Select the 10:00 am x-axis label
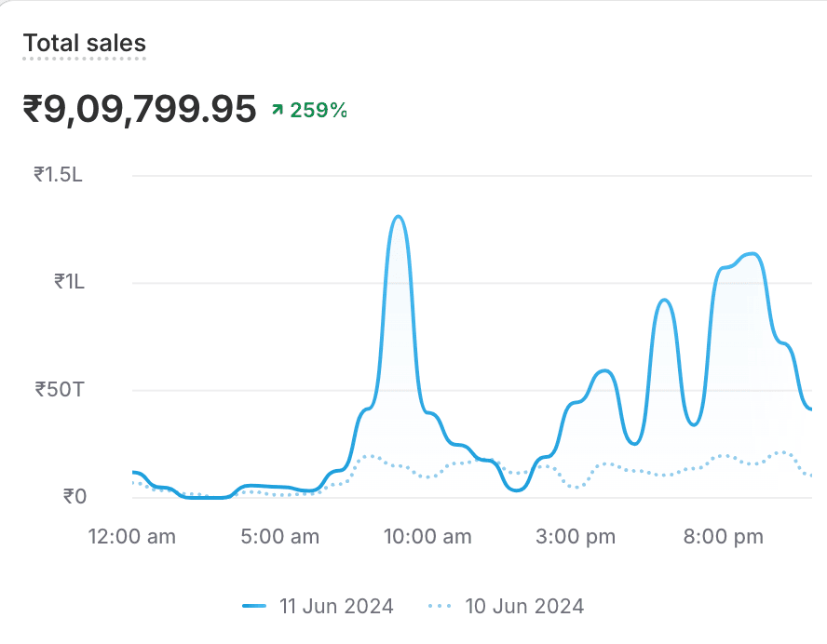The height and width of the screenshot is (644, 827). click(427, 536)
